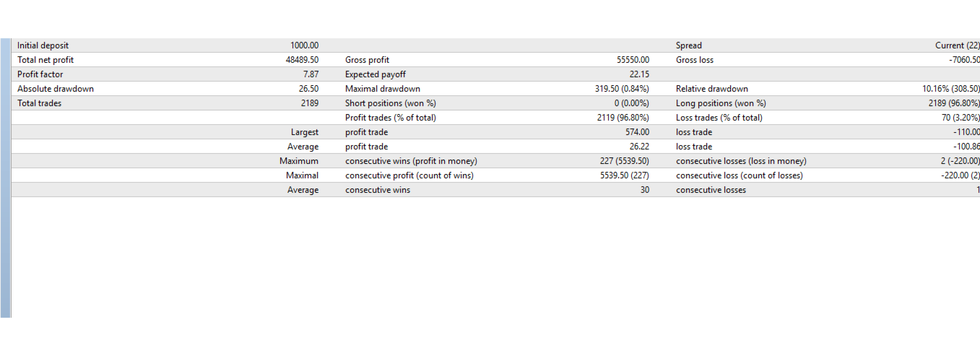
Task: Select the Spread value Current (22)
Action: pyautogui.click(x=958, y=45)
